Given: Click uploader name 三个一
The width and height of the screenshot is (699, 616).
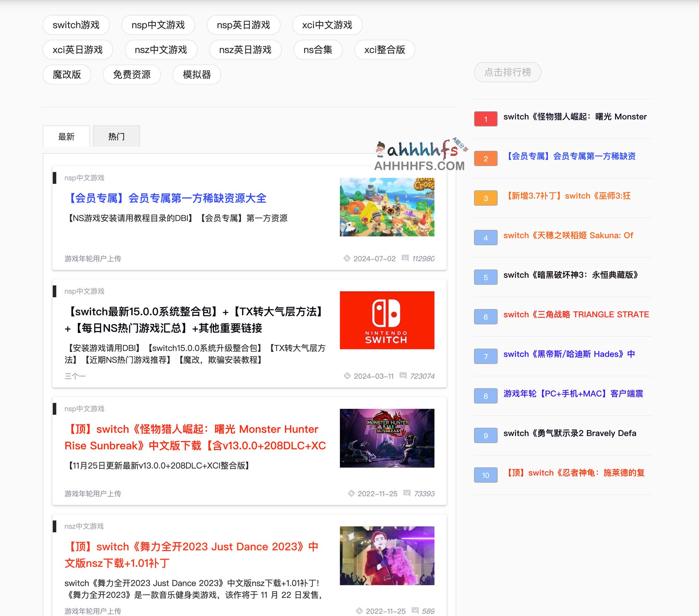Looking at the screenshot, I should 75,376.
